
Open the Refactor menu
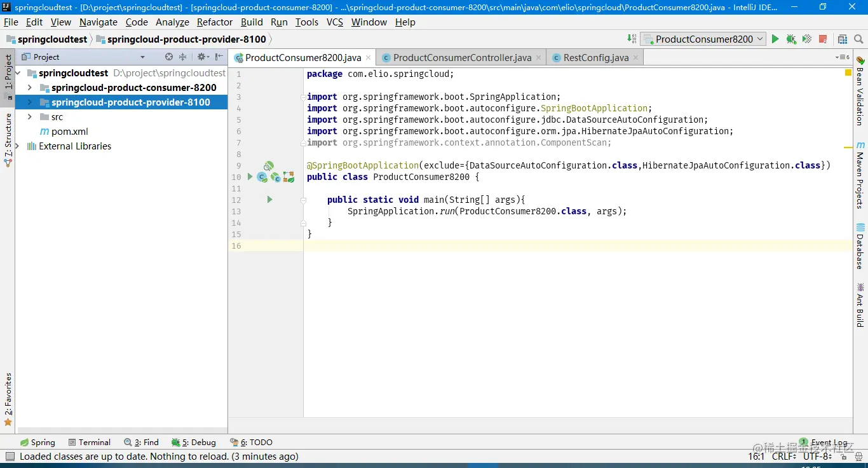(215, 22)
